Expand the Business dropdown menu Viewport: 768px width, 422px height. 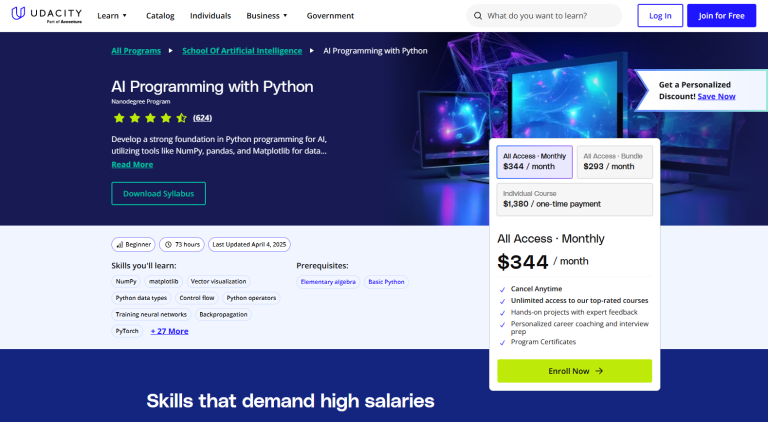point(267,16)
